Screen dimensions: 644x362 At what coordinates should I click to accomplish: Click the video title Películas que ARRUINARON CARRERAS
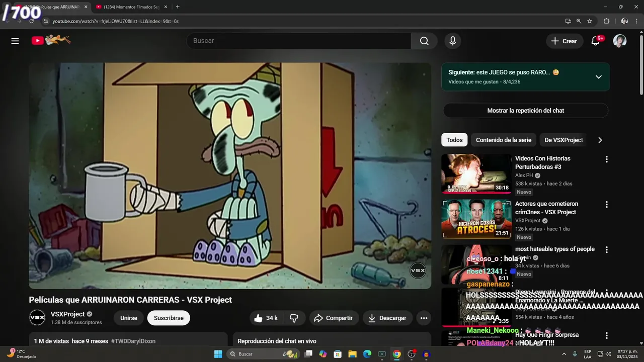click(x=130, y=300)
